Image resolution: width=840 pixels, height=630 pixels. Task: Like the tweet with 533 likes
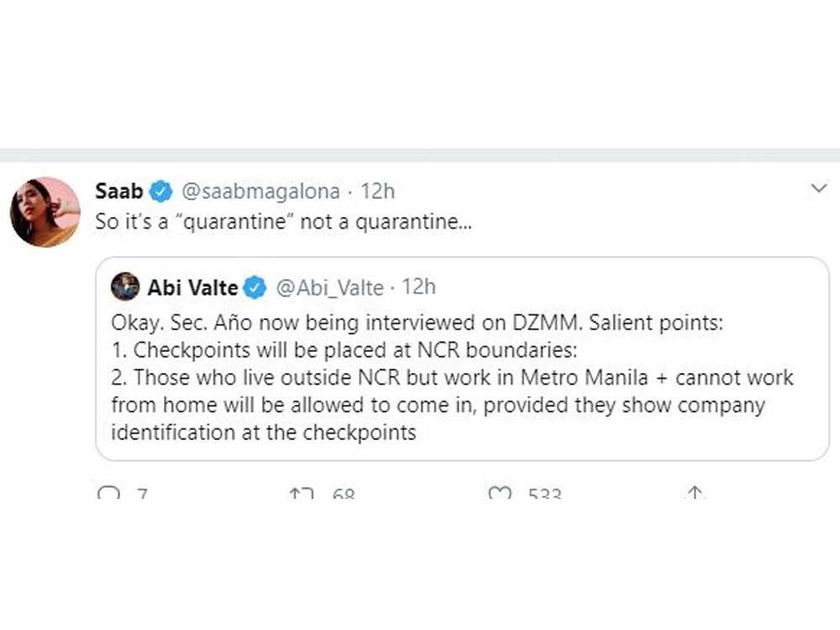pyautogui.click(x=501, y=494)
